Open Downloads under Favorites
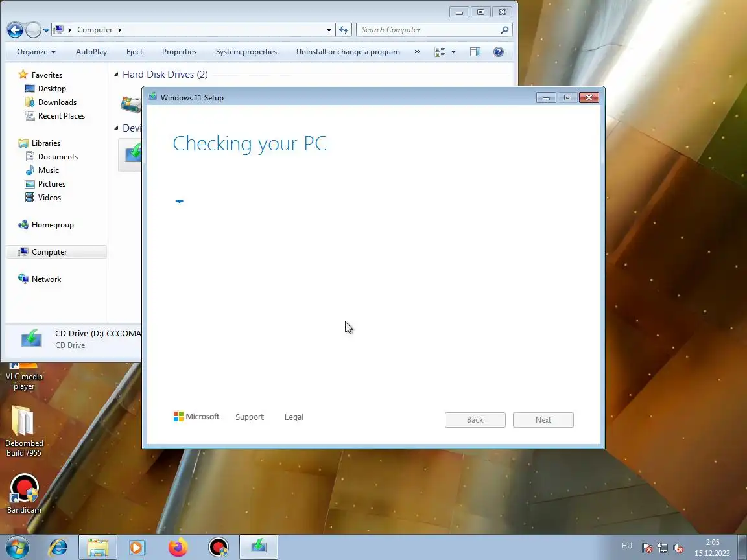Screen dimensions: 747x560 point(57,102)
